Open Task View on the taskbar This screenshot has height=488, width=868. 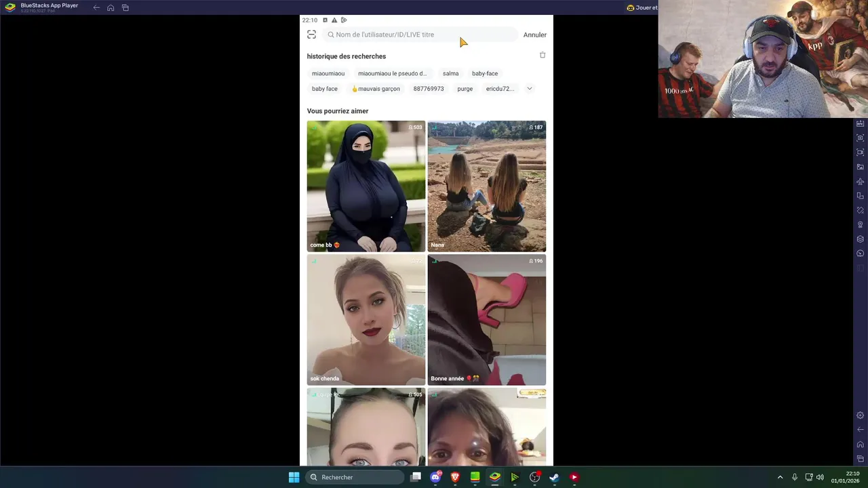[416, 477]
